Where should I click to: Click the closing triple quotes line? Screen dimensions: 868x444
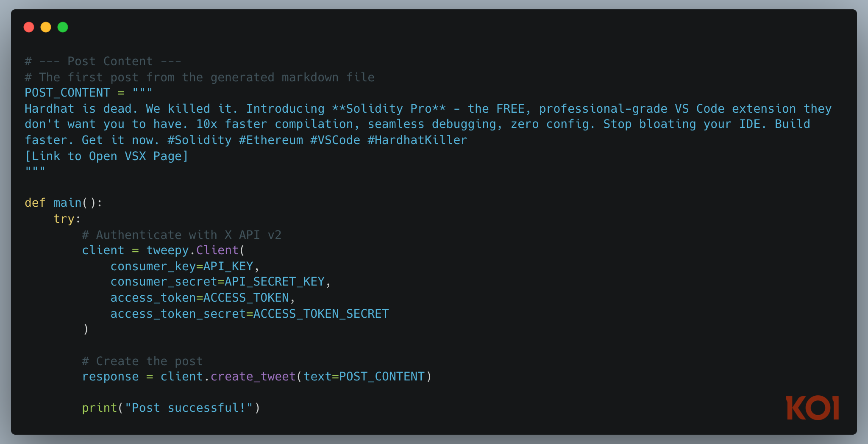point(35,169)
